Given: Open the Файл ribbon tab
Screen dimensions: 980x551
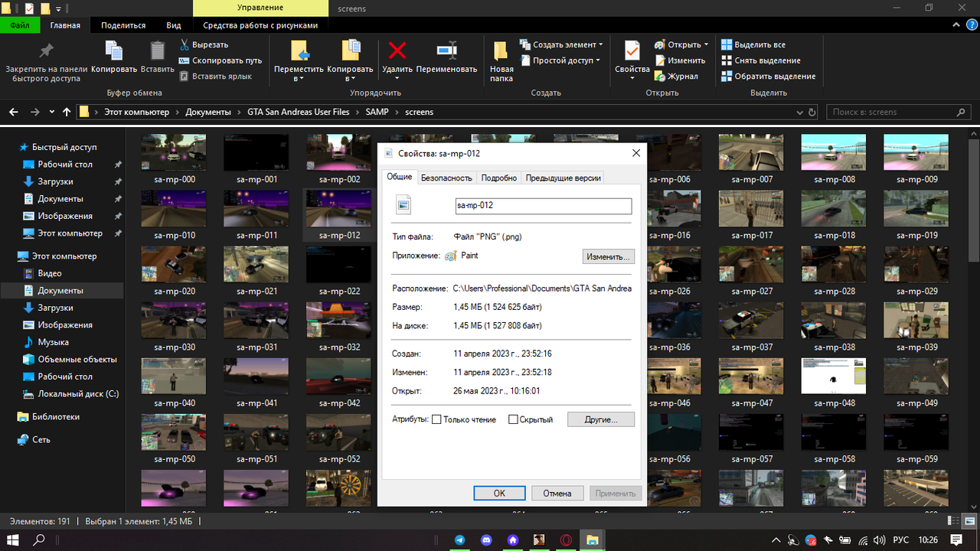Looking at the screenshot, I should (20, 25).
